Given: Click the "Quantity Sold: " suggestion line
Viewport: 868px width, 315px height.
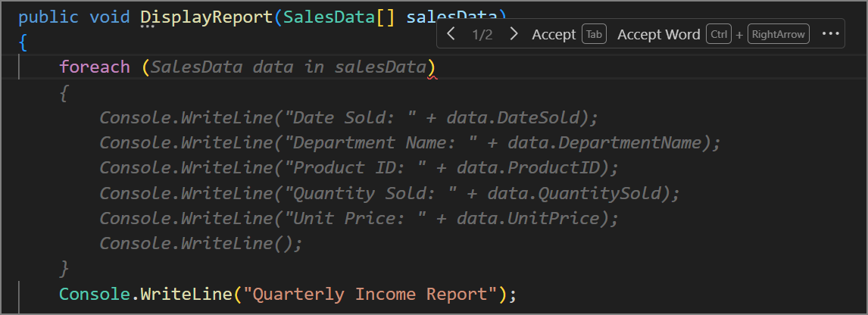Looking at the screenshot, I should pos(390,193).
